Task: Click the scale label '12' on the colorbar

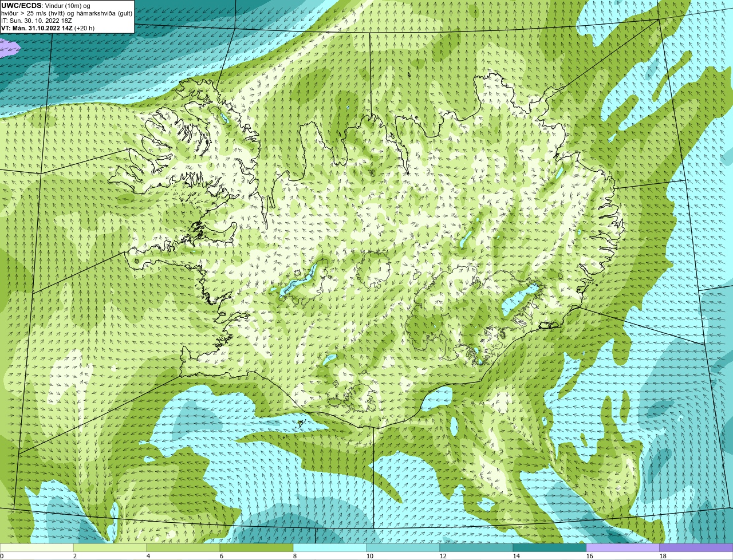Action: tap(443, 556)
